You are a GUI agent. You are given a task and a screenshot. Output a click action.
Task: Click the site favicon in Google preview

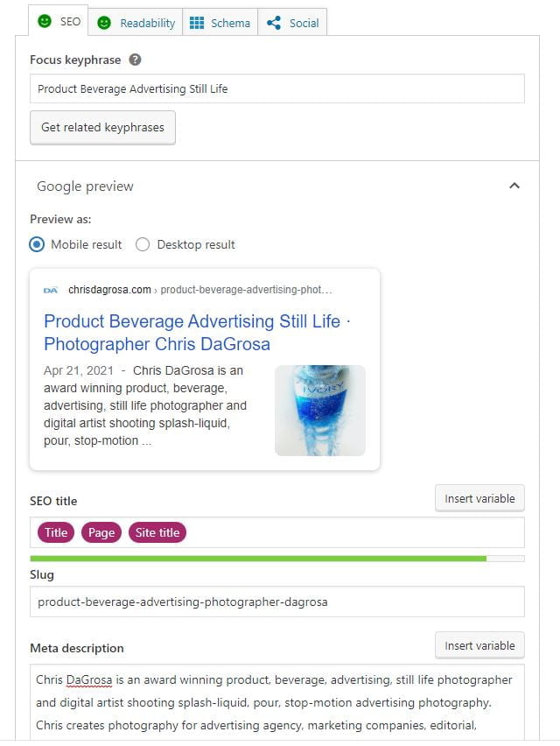pos(52,290)
